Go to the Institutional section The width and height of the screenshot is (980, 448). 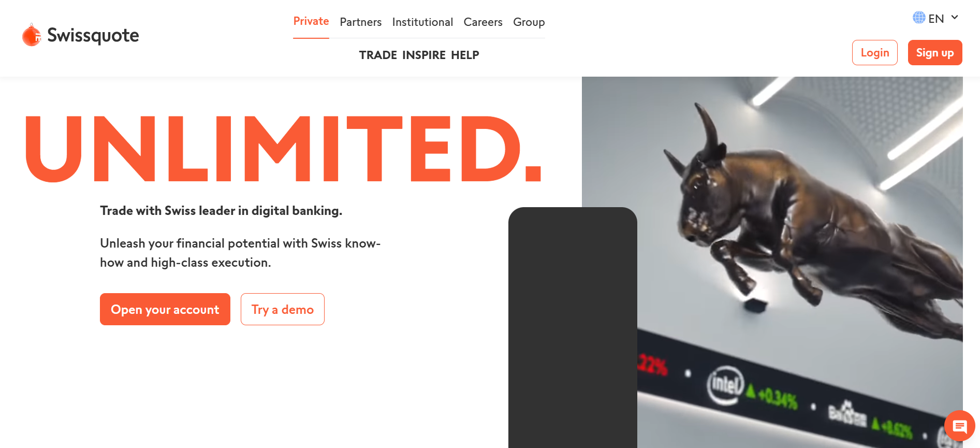tap(422, 22)
